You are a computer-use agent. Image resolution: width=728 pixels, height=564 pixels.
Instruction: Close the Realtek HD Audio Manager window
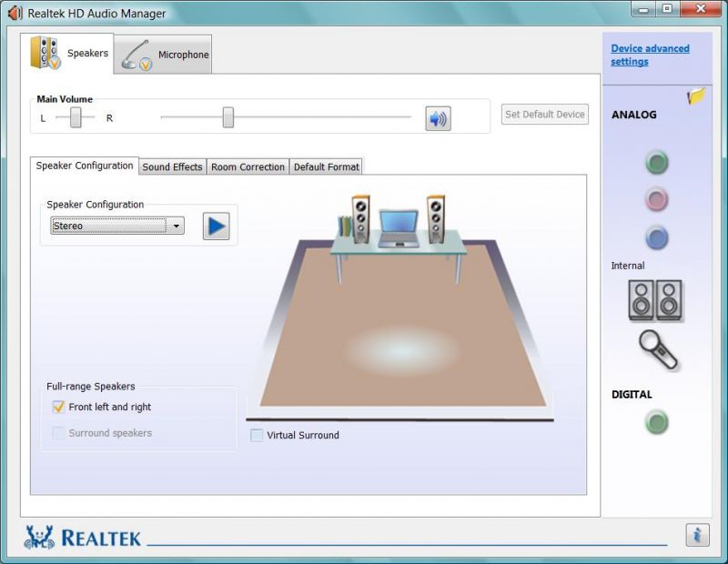click(x=701, y=9)
